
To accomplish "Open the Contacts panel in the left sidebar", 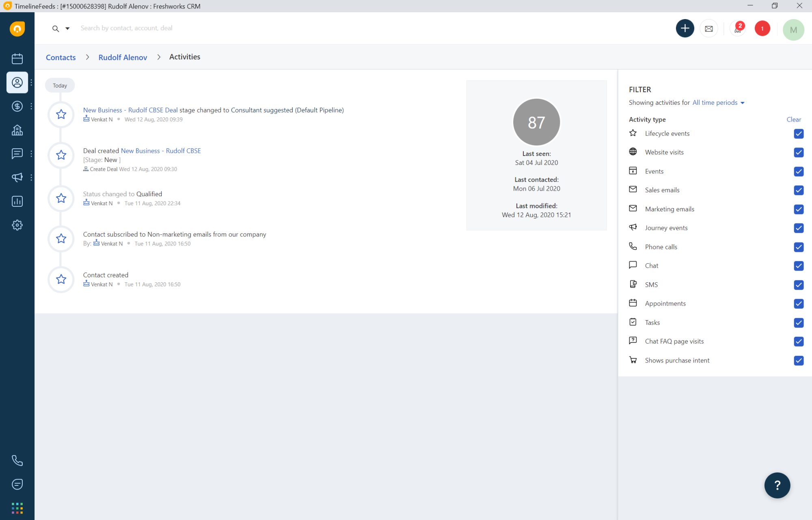I will pos(17,82).
